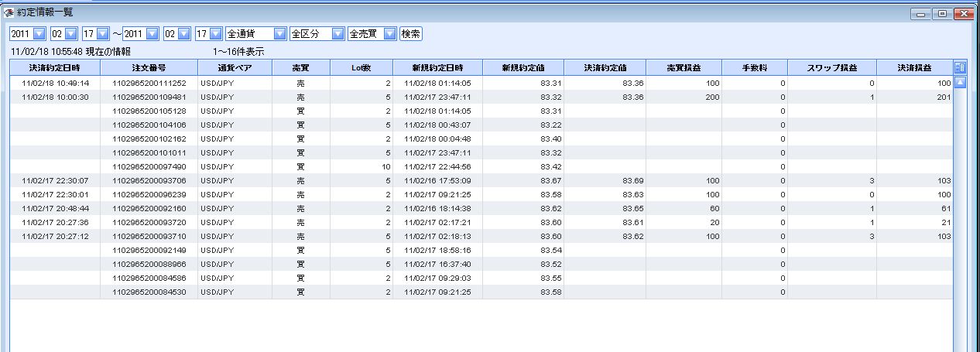This screenshot has width=980, height=352.
Task: Click settlement time 11/02/17 20:27:12
Action: 56,236
